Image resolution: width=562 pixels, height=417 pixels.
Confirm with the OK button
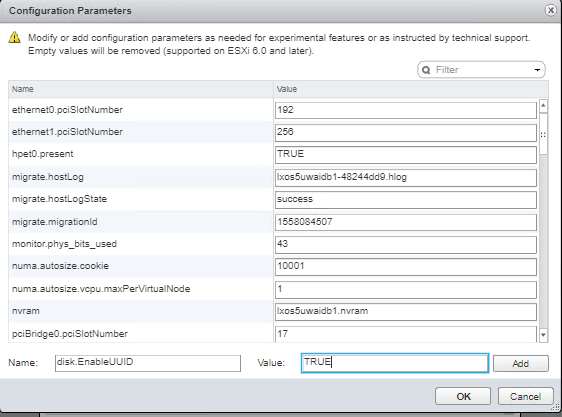tap(463, 397)
